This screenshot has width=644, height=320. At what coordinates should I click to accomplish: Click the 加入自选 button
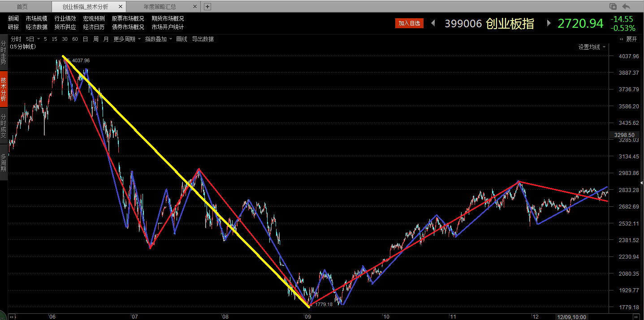click(x=409, y=23)
